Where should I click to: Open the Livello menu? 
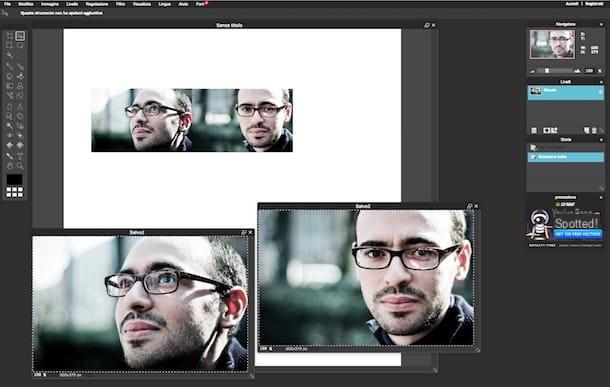72,4
